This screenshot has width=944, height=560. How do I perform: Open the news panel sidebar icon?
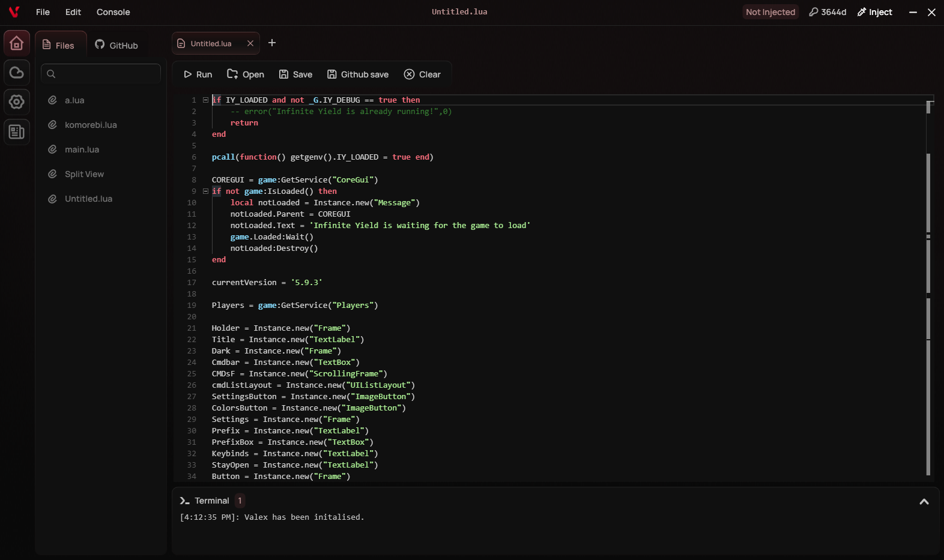tap(17, 131)
